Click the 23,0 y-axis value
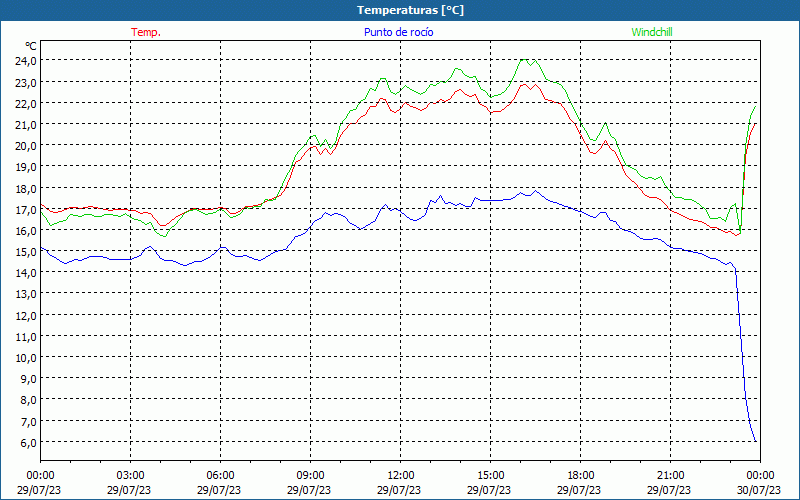Viewport: 800px width, 500px height. click(27, 83)
